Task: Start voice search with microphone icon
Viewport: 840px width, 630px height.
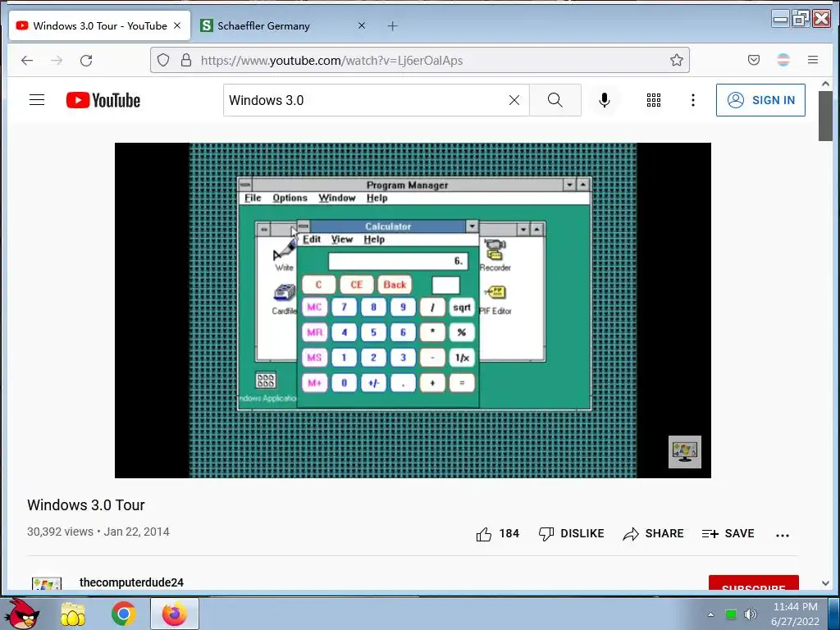Action: pyautogui.click(x=605, y=100)
